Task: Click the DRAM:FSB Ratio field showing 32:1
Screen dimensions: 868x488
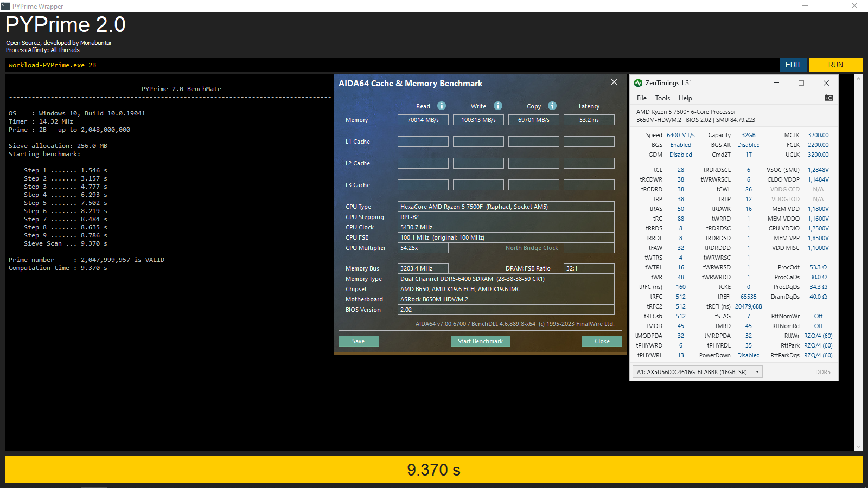Action: click(x=589, y=268)
